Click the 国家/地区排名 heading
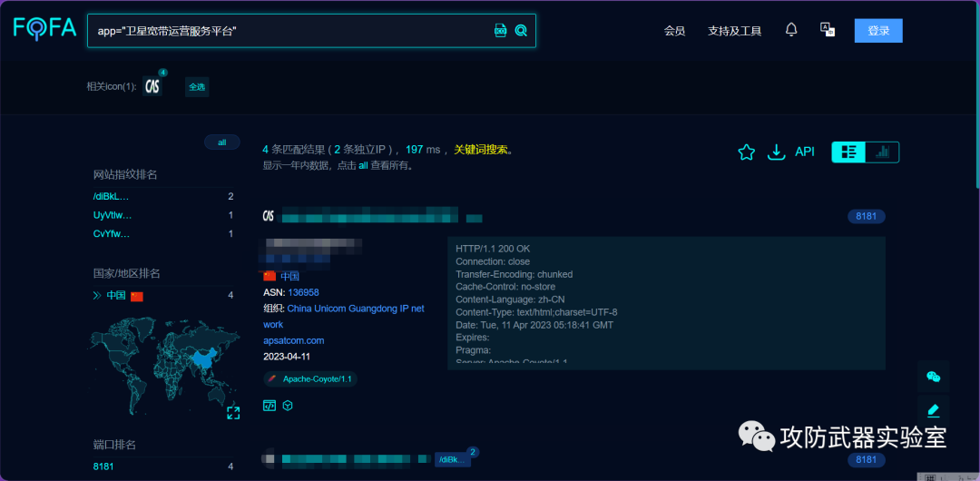The height and width of the screenshot is (481, 980). (126, 273)
